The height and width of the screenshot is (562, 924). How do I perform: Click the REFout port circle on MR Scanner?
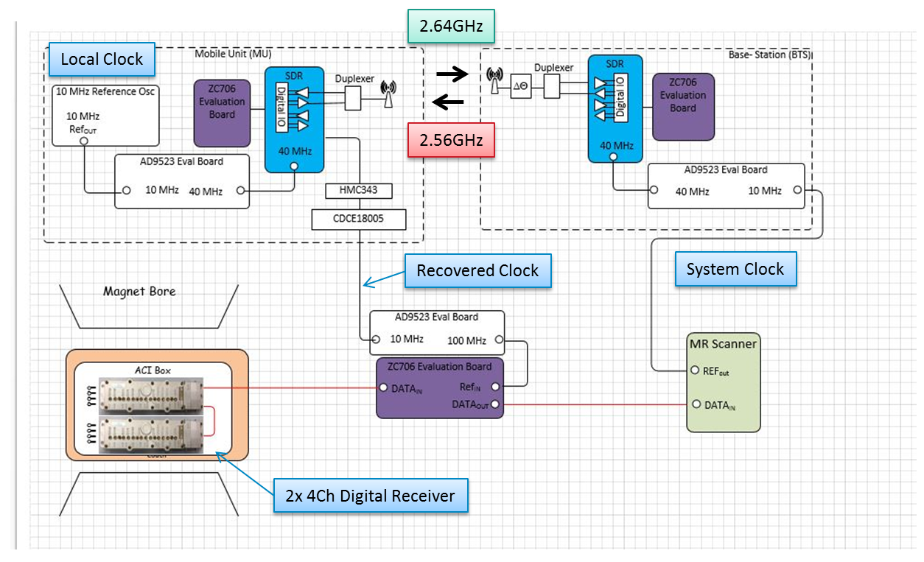(695, 370)
